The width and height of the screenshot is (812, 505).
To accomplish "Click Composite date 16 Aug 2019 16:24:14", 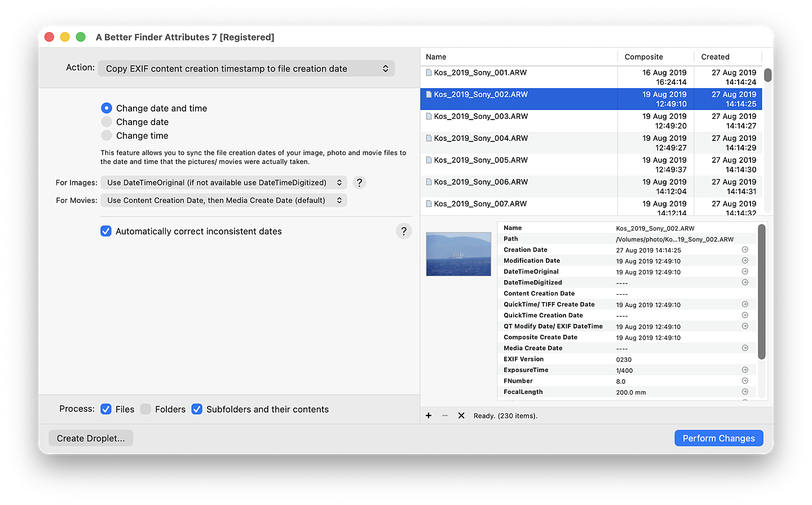I will pyautogui.click(x=664, y=77).
